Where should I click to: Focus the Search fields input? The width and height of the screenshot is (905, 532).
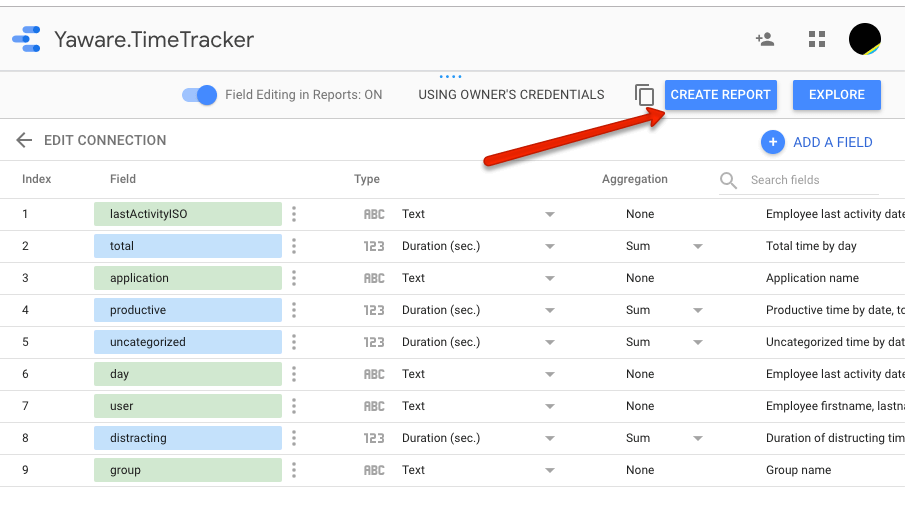[x=814, y=180]
